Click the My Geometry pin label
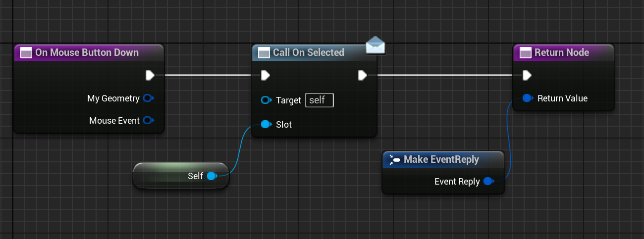This screenshot has height=239, width=644. tap(113, 98)
